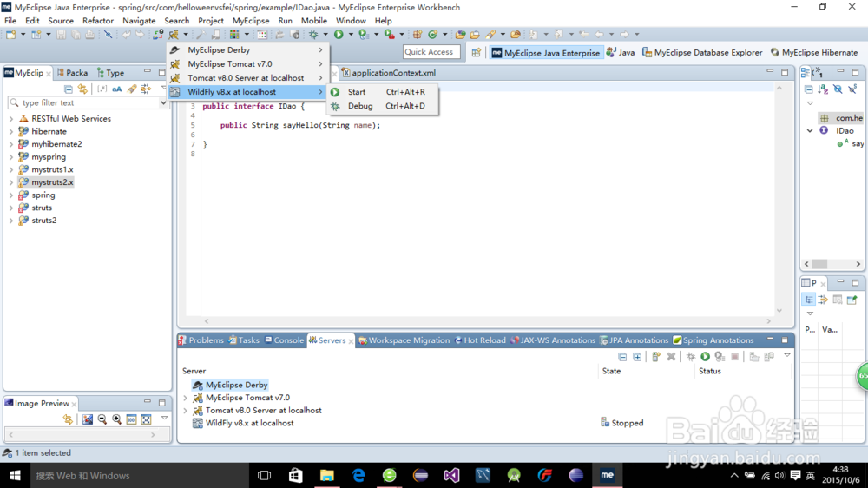Open the applicationContext.xml editor tab
The image size is (868, 488).
pyautogui.click(x=389, y=73)
